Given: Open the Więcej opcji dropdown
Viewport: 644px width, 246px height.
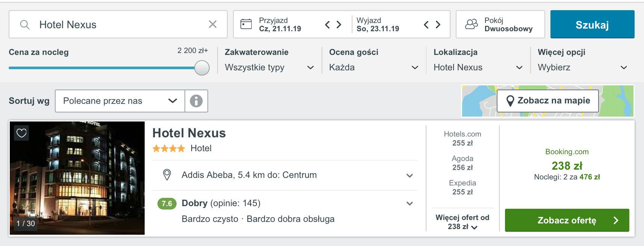Looking at the screenshot, I should tap(582, 67).
